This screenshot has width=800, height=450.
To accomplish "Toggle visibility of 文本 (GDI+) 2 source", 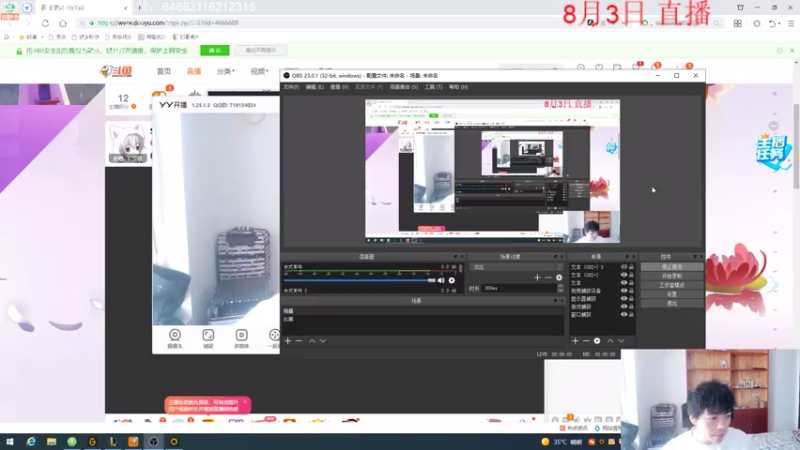I will [623, 267].
